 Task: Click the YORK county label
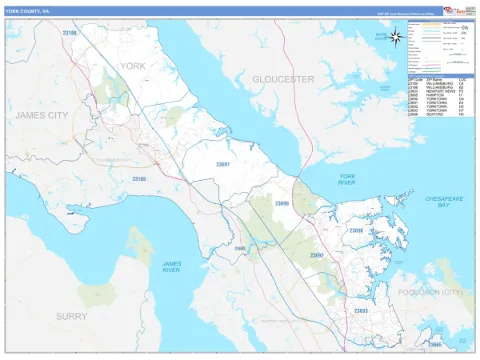[133, 66]
